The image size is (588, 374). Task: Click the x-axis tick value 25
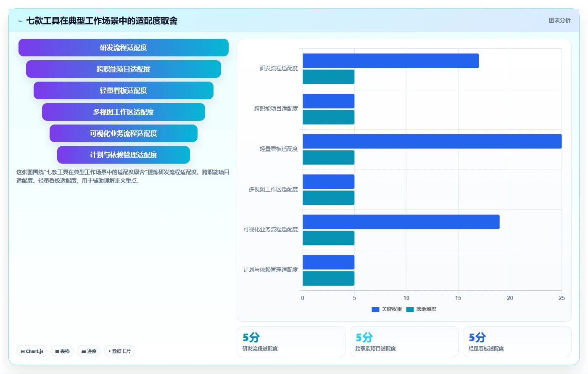coord(562,298)
